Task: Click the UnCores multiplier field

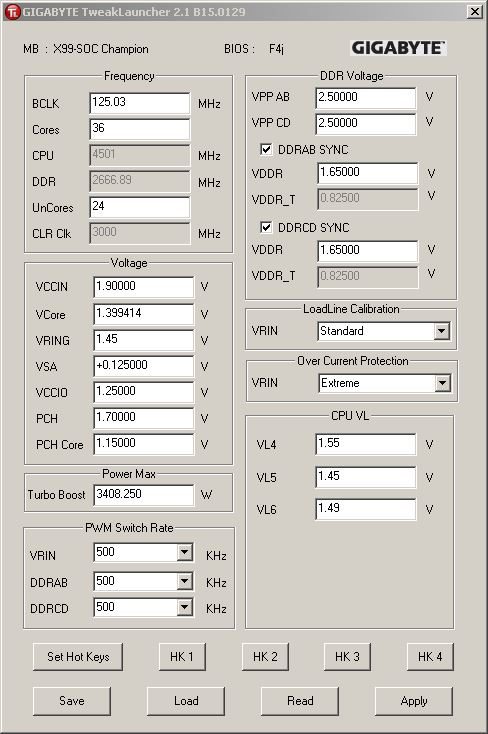Action: tap(140, 207)
